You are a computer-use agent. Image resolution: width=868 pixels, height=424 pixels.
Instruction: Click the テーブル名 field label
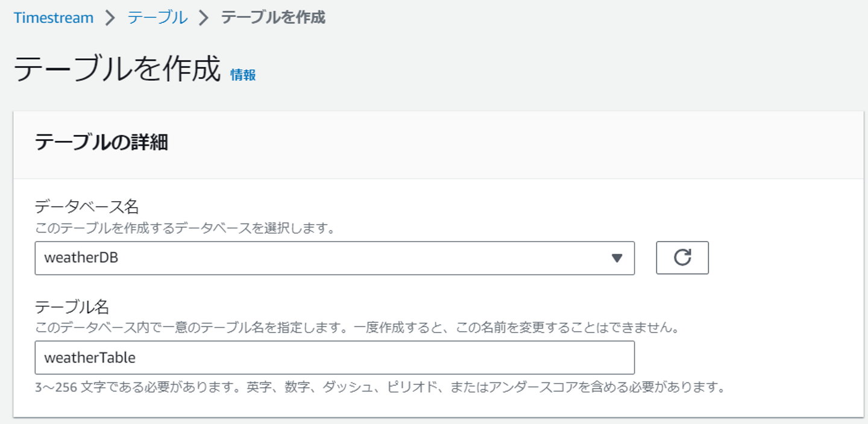(72, 307)
